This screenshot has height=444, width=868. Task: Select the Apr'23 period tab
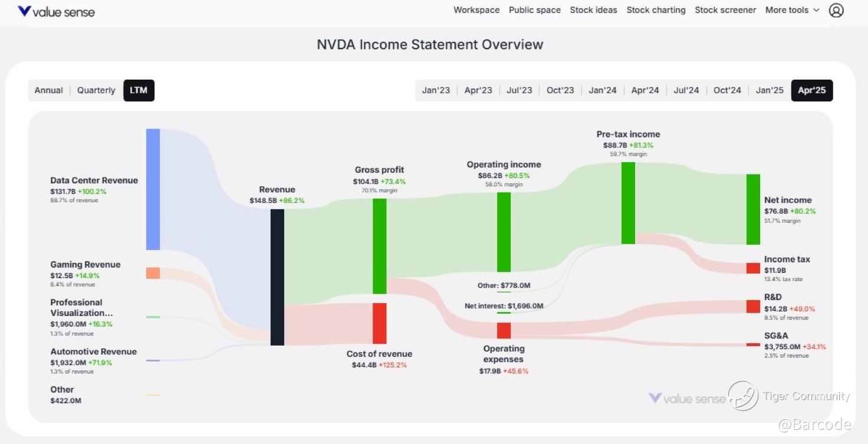(478, 90)
